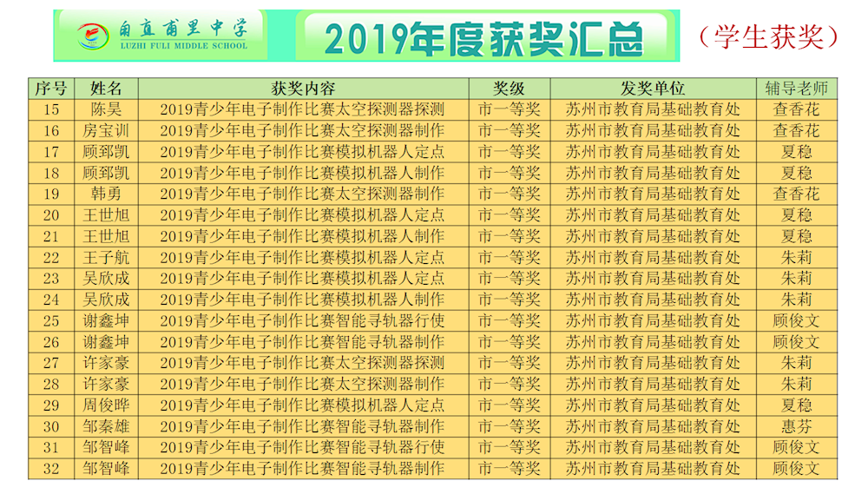Image resolution: width=868 pixels, height=494 pixels.
Task: Click the (学生获奖) red label
Action: tap(771, 36)
